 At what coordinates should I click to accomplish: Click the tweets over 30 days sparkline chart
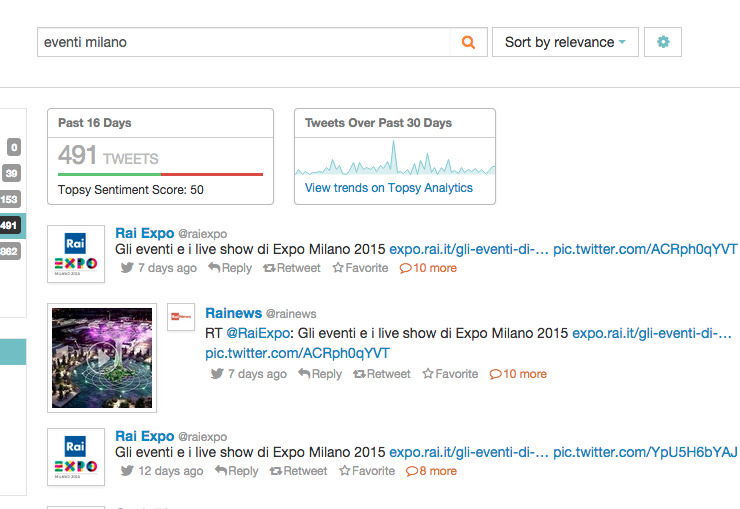pyautogui.click(x=395, y=158)
